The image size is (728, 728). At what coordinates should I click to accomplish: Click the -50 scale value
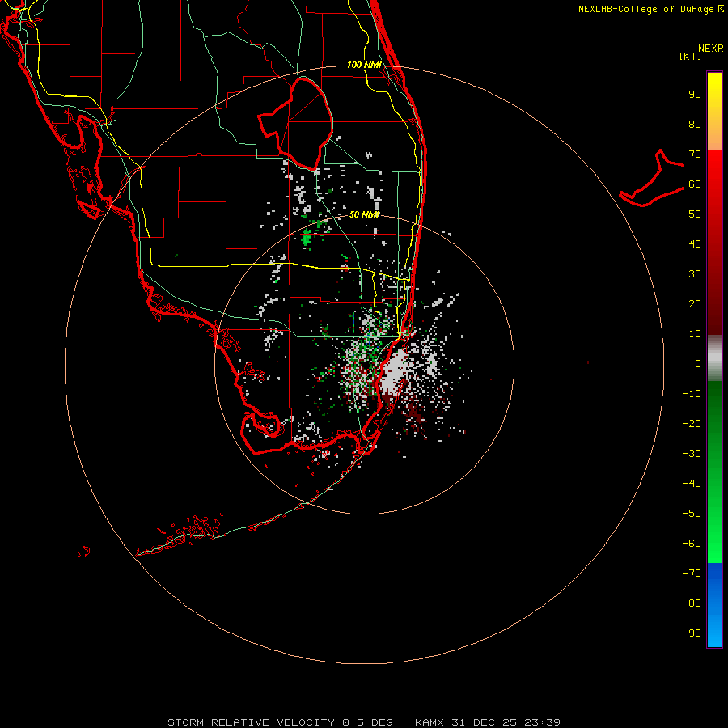(692, 513)
